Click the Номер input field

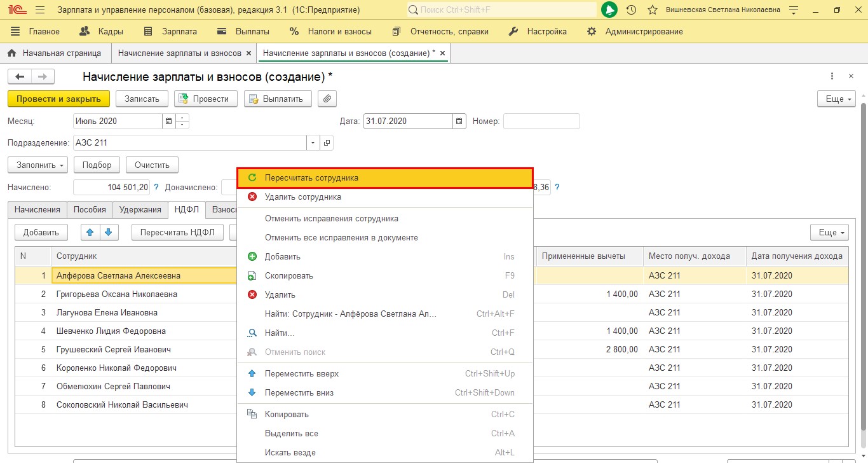(x=541, y=121)
